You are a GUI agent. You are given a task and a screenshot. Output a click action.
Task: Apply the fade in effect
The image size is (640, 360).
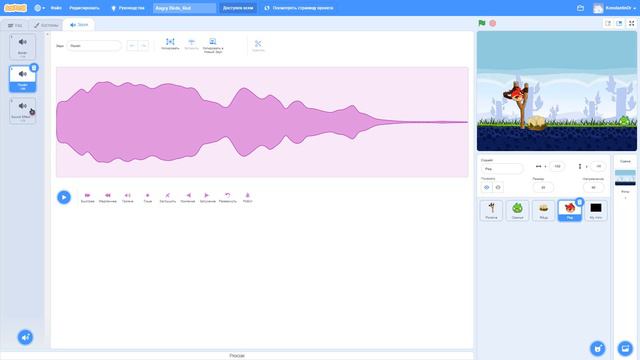point(188,198)
